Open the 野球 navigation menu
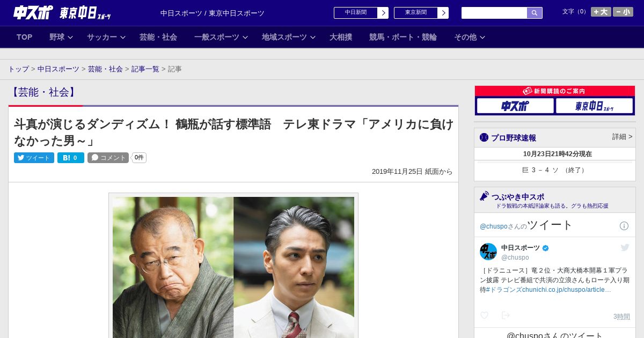The height and width of the screenshot is (338, 644). click(57, 37)
